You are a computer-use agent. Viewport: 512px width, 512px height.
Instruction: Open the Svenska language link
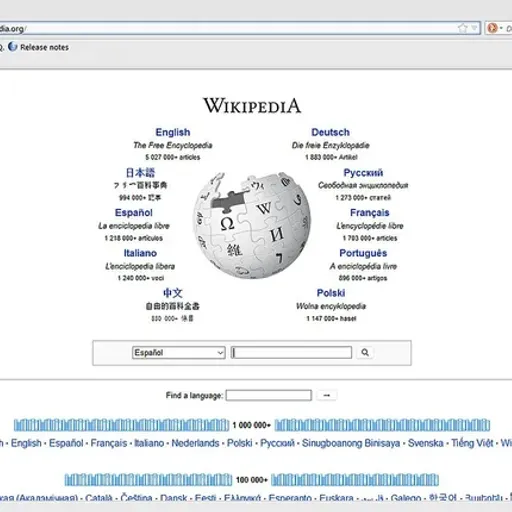(x=426, y=443)
